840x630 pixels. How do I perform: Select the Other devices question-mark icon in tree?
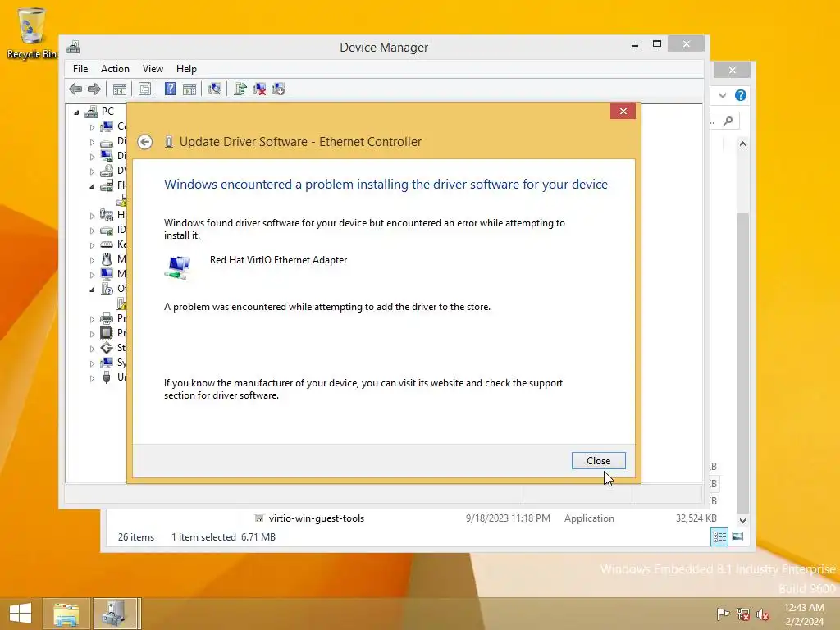click(107, 289)
